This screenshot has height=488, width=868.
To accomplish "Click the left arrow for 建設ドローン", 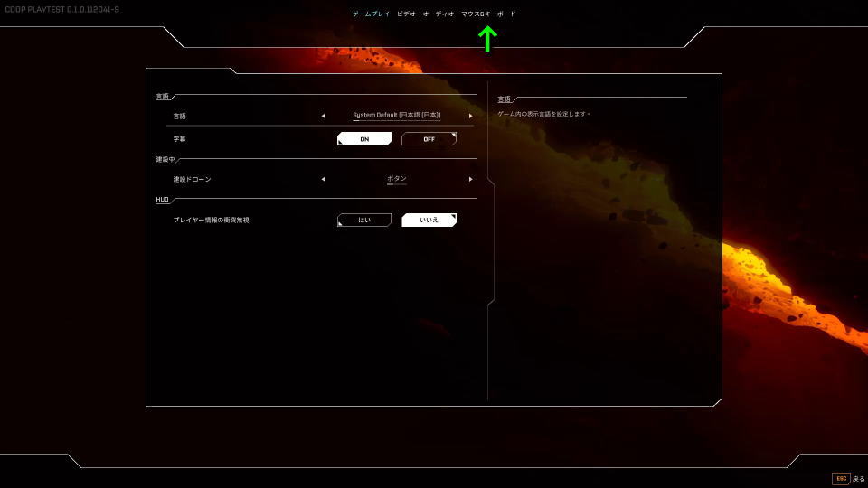I will pyautogui.click(x=323, y=179).
